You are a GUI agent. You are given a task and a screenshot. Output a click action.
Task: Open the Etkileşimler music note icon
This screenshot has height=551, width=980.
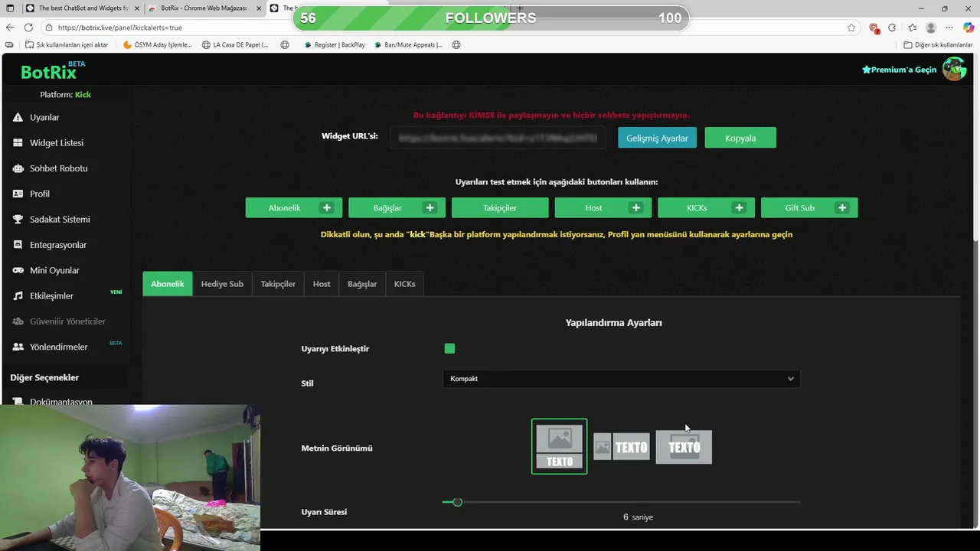(x=18, y=296)
